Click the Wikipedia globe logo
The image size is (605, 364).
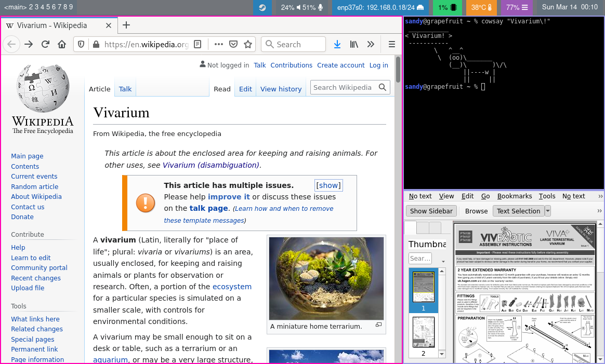click(x=43, y=88)
